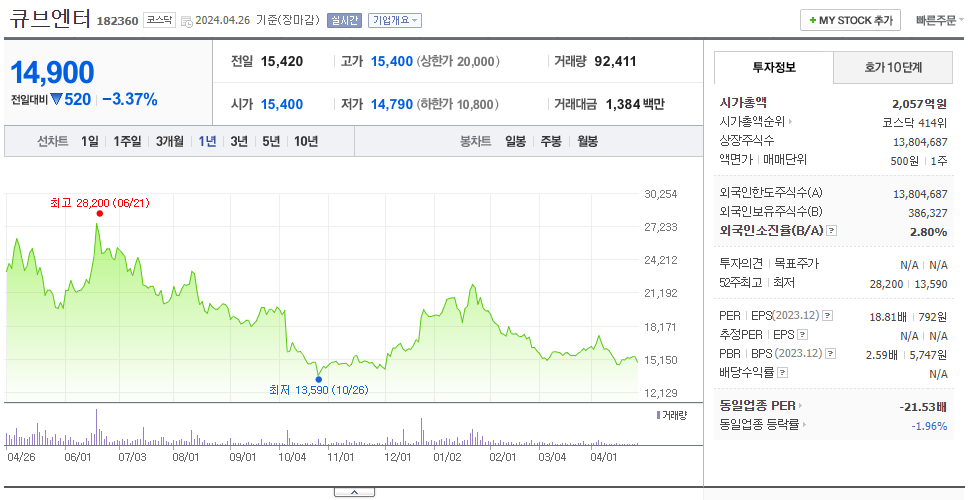The width and height of the screenshot is (968, 500).
Task: Click the 전일 value 15,420
Action: [x=282, y=61]
